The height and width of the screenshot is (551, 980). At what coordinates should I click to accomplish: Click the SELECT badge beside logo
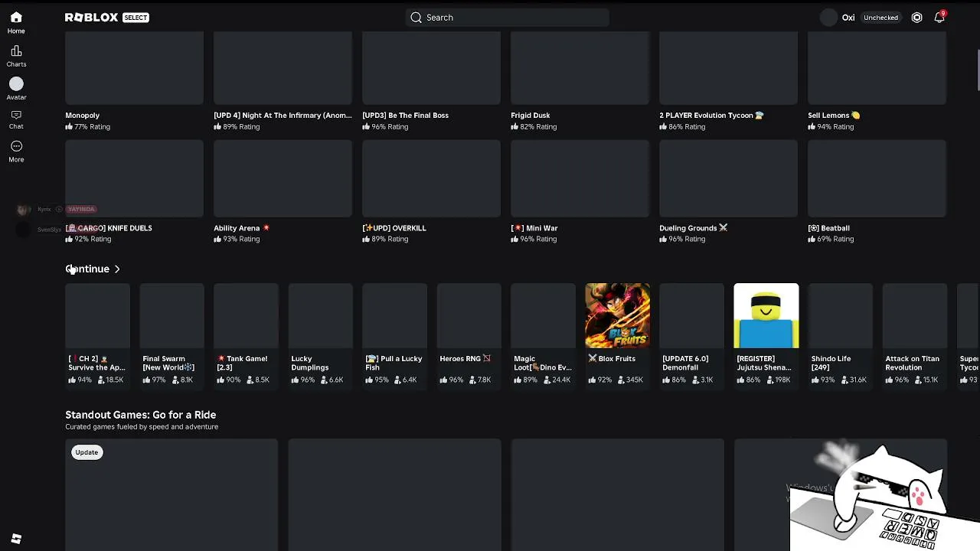[x=136, y=18]
